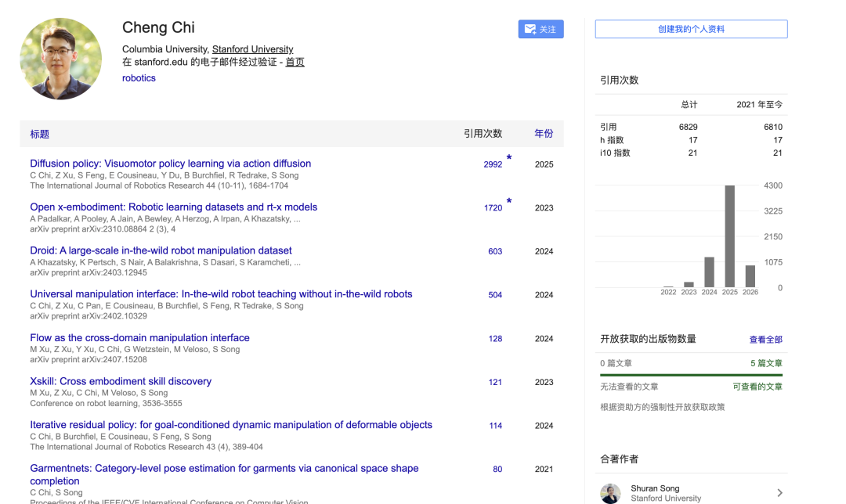Open Cheng Chi's profile photo
This screenshot has height=504, width=846.
pos(60,59)
